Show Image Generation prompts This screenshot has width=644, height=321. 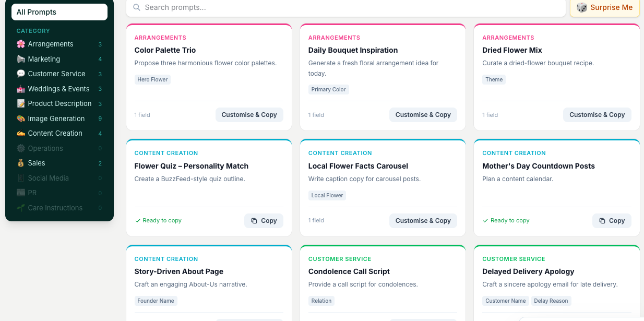59,118
